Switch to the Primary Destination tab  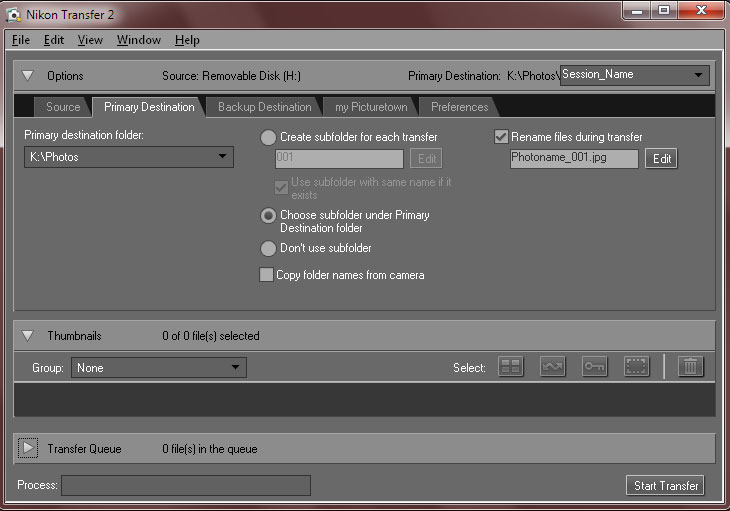click(x=149, y=107)
